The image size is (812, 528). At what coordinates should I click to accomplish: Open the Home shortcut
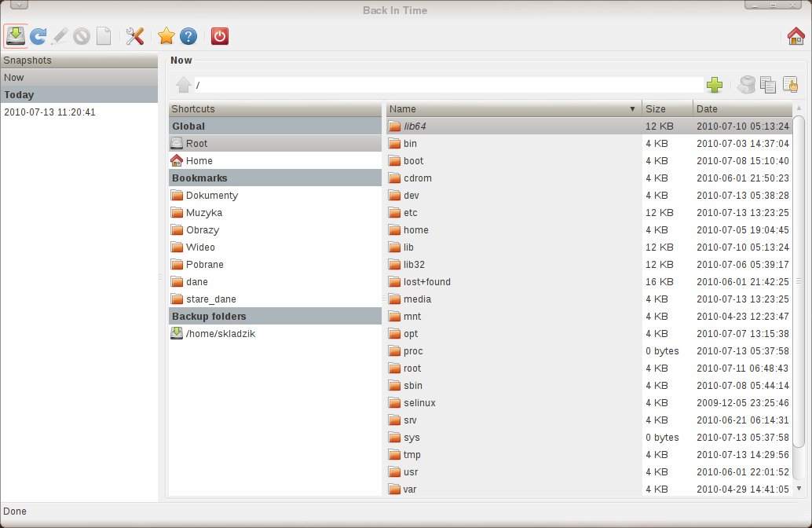click(x=275, y=160)
